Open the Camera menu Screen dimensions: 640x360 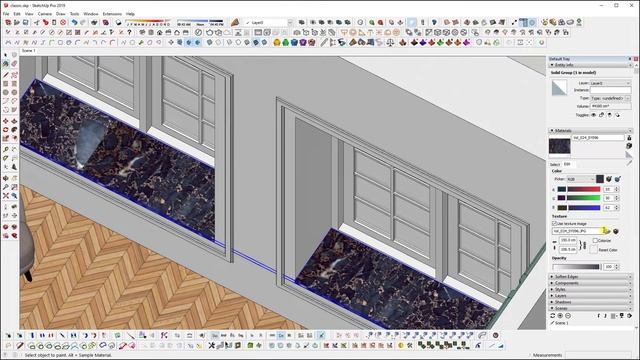coord(44,14)
